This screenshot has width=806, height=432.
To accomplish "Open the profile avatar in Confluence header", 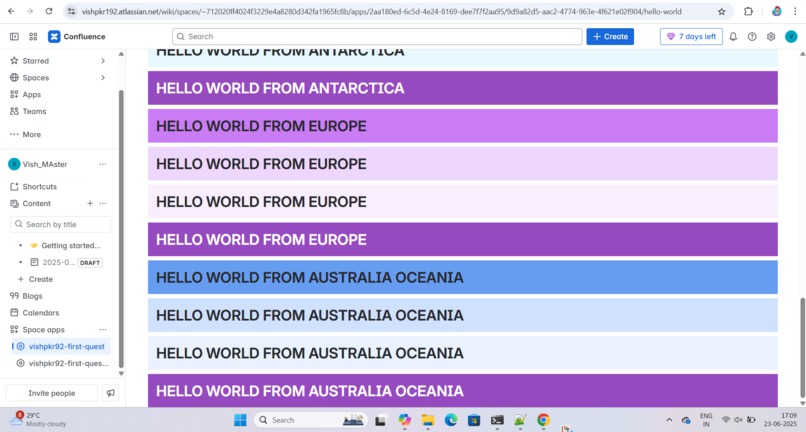I will click(791, 37).
